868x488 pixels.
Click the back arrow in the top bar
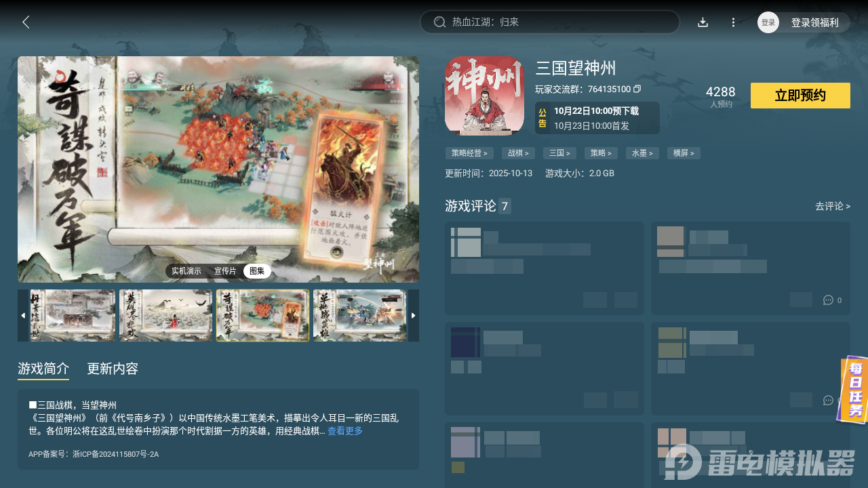26,22
